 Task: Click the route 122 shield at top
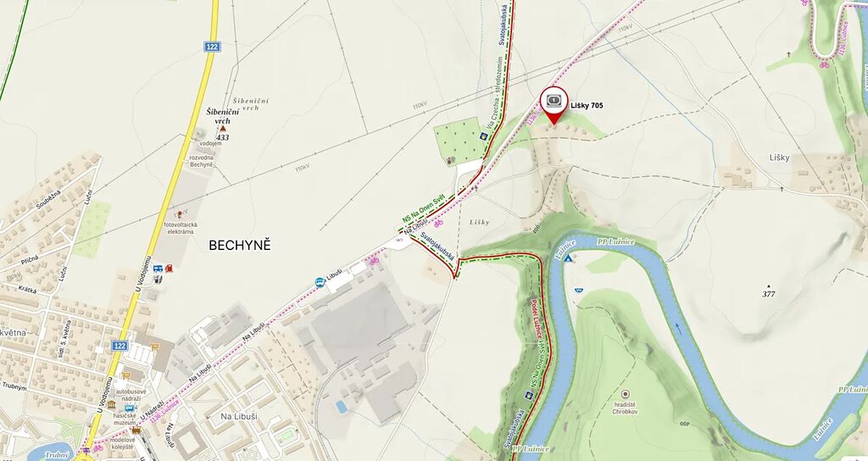[211, 47]
